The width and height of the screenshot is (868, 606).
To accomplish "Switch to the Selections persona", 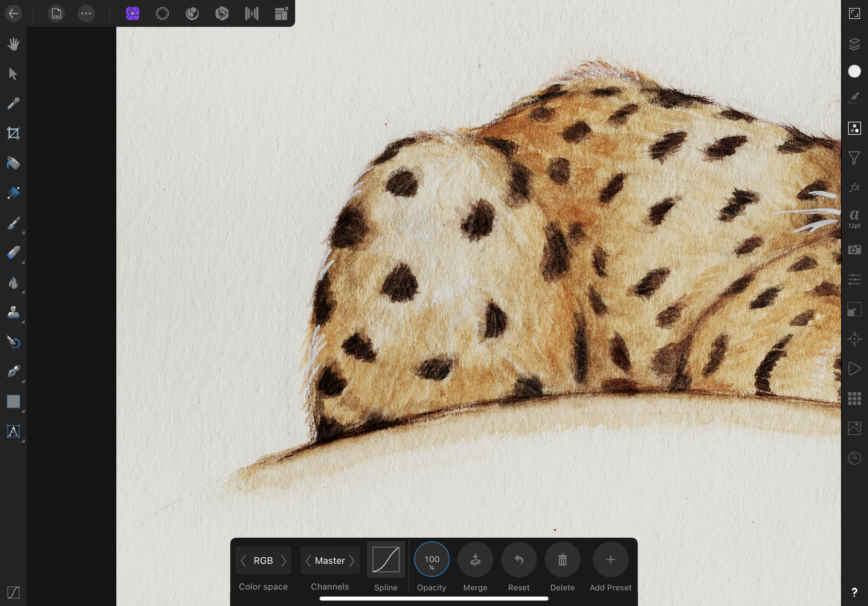I will click(162, 13).
